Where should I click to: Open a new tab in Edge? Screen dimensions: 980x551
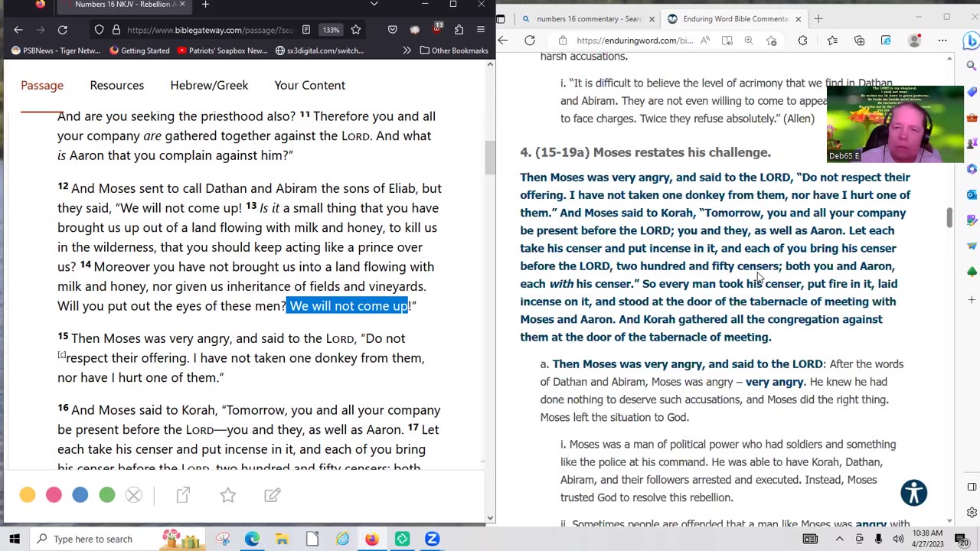tap(818, 18)
